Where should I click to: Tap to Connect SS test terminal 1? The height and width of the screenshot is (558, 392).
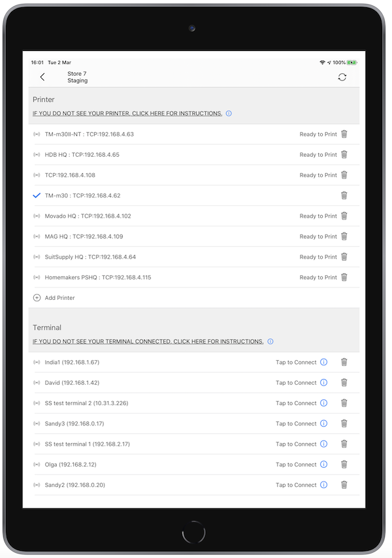click(296, 444)
